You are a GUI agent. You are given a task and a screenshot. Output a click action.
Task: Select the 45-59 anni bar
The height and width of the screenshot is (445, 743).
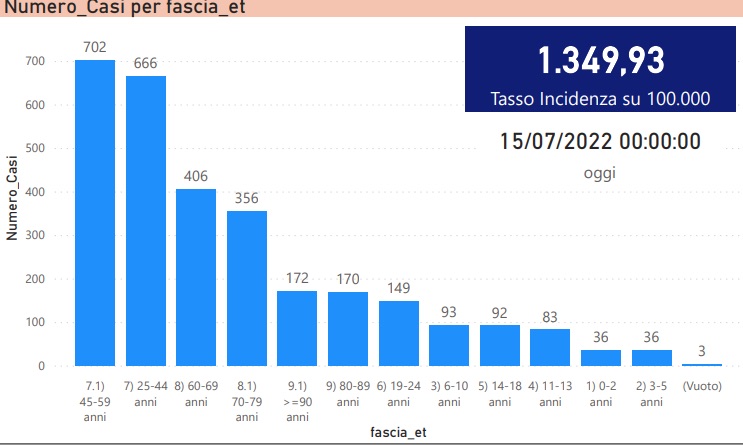(95, 212)
